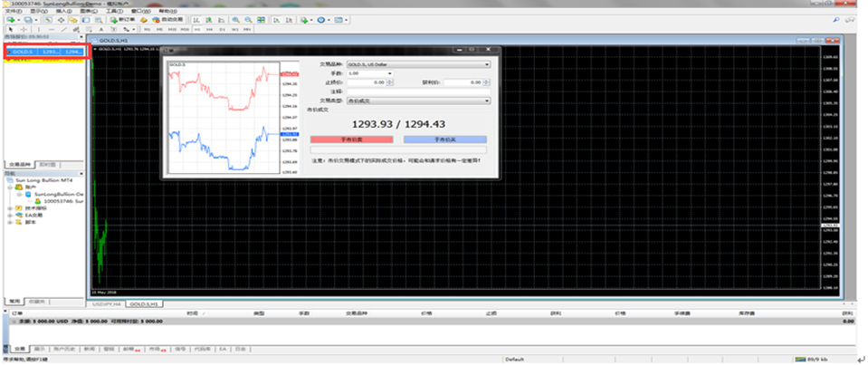Select the crosshair cursor tool
Screen dimensions: 868x365
point(24,29)
